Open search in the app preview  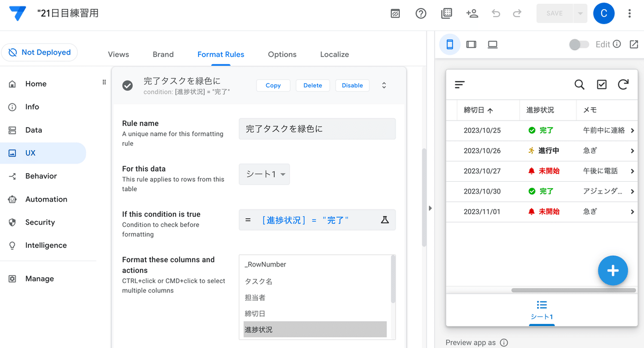(x=579, y=84)
